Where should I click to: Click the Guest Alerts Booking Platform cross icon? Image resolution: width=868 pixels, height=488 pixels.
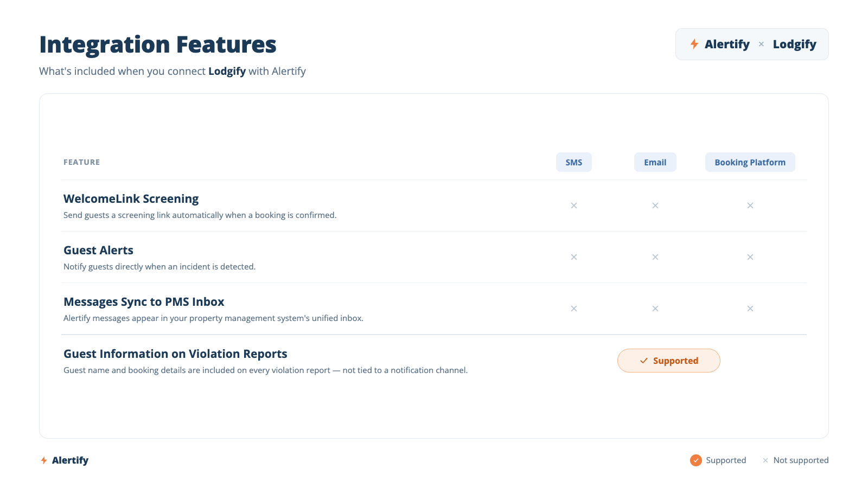(x=750, y=257)
